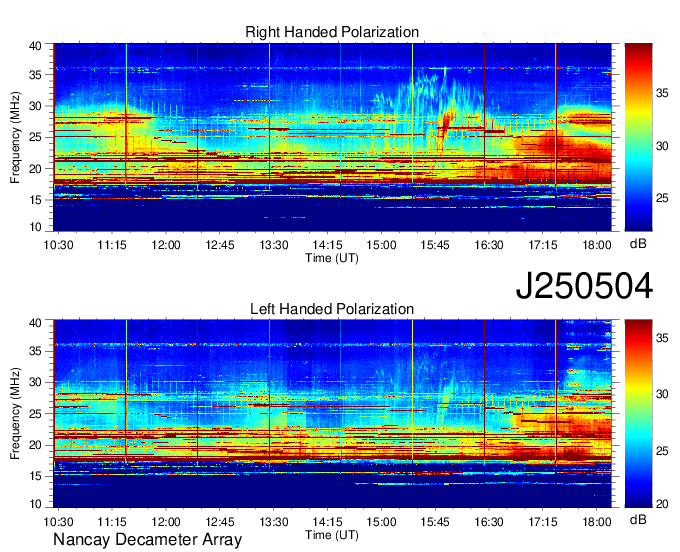The height and width of the screenshot is (552, 680).
Task: Click "10:30" time tick under Right Handed plot
Action: click(58, 245)
